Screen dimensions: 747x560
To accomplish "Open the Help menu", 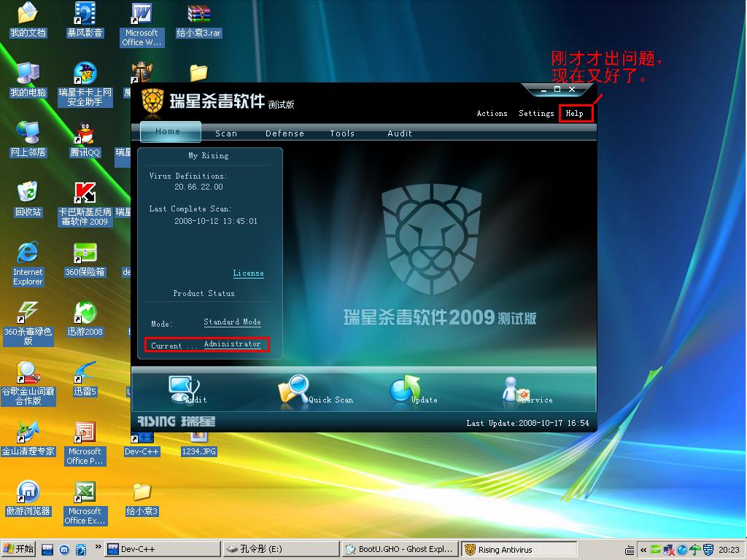I will click(574, 113).
